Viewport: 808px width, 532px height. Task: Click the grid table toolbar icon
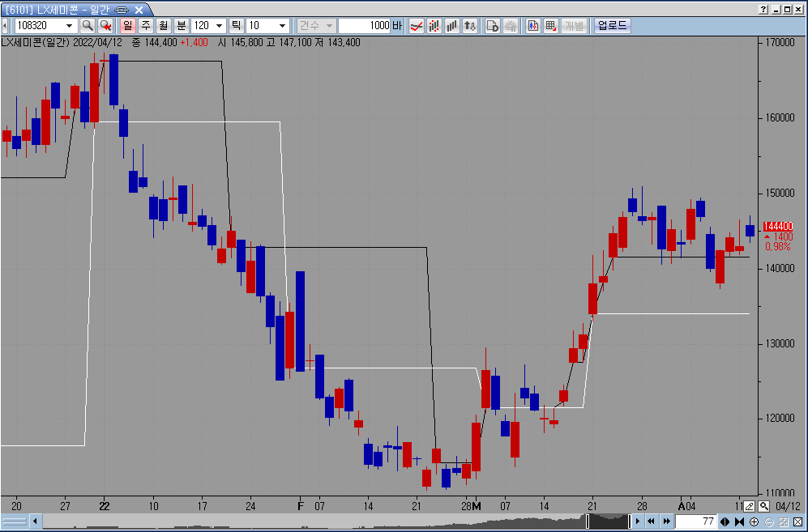coord(550,25)
